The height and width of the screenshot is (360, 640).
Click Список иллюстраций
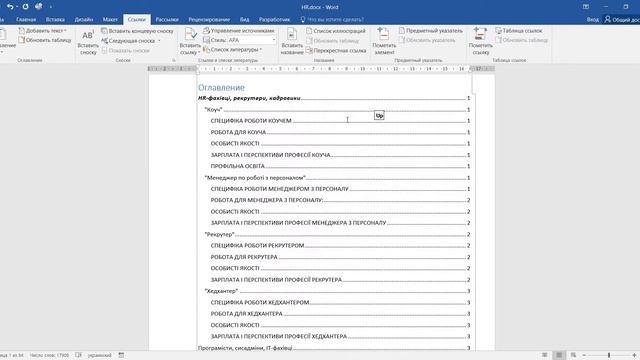pos(336,31)
